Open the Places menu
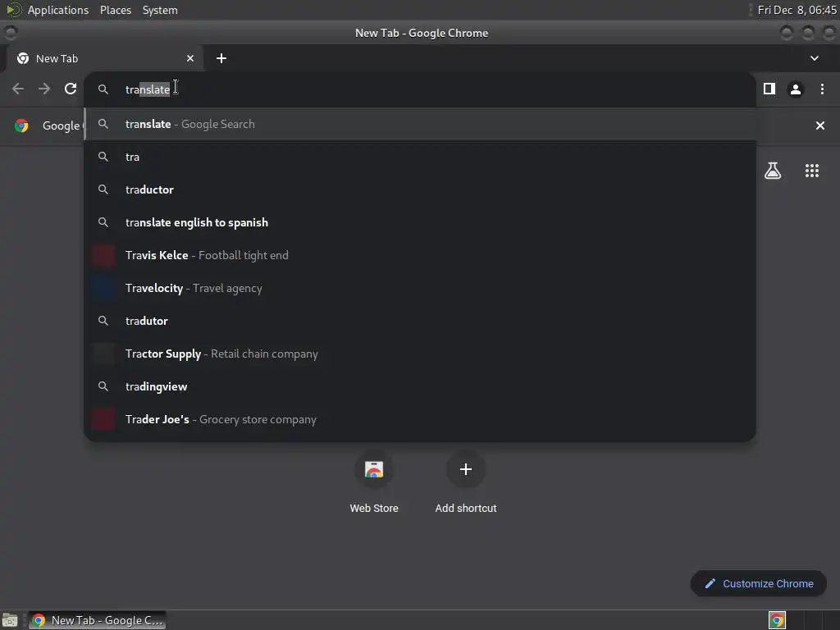This screenshot has height=630, width=840. pyautogui.click(x=116, y=10)
